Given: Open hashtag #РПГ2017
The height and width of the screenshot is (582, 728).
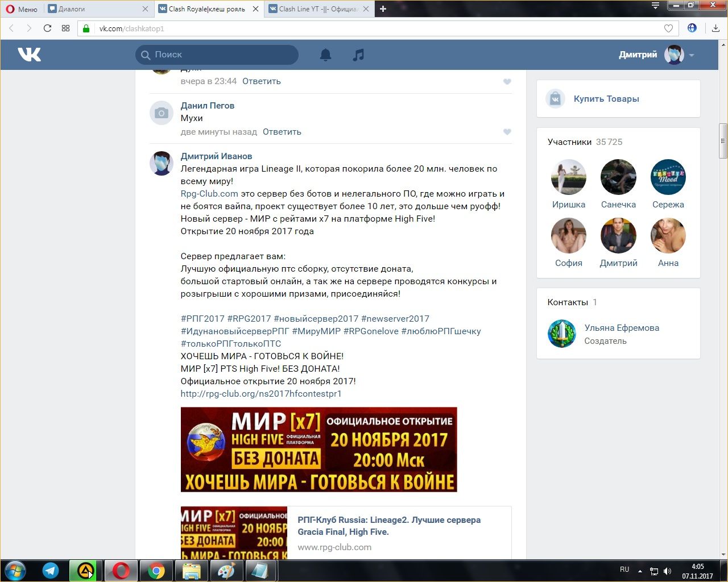Looking at the screenshot, I should pos(202,319).
